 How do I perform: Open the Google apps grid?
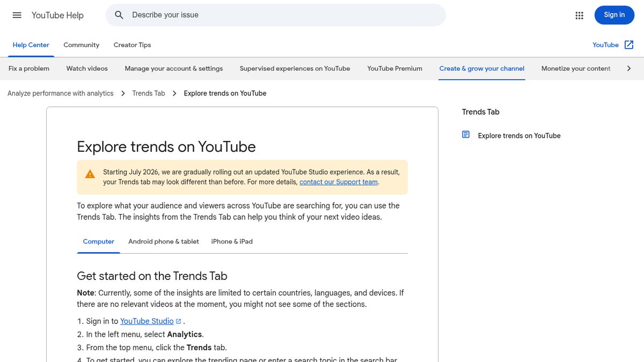(579, 15)
